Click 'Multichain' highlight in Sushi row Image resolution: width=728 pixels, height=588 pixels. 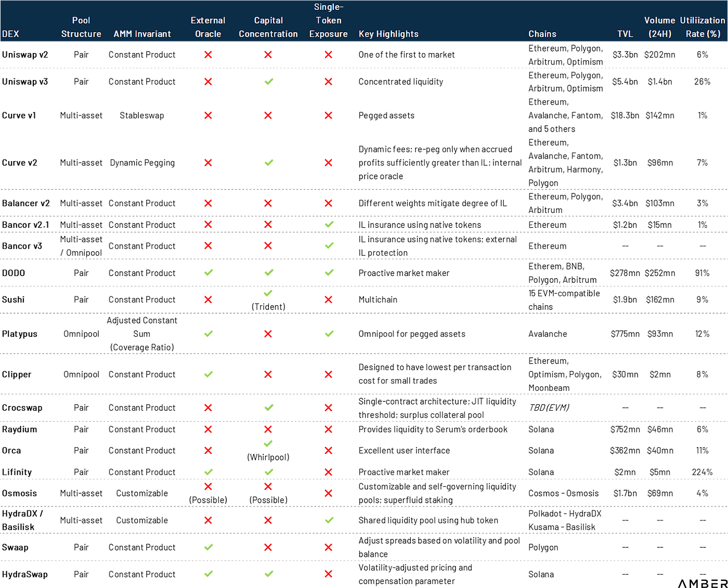[x=378, y=299]
